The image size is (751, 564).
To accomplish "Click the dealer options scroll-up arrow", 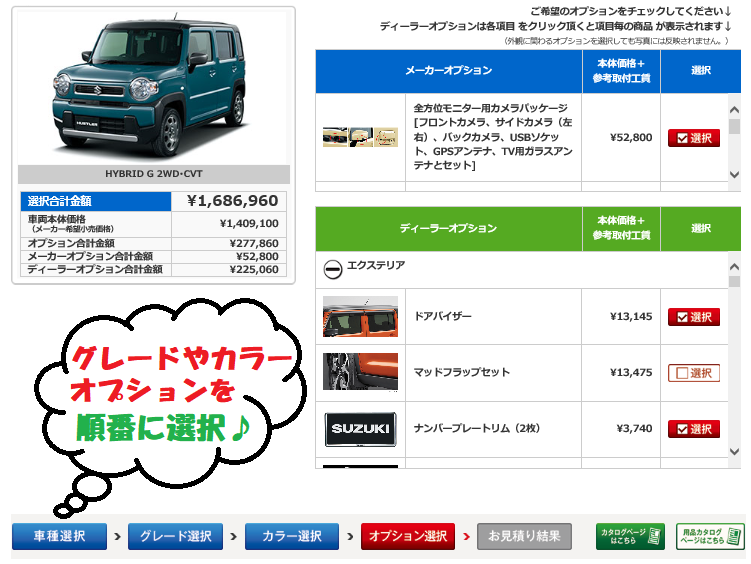I will 734,267.
